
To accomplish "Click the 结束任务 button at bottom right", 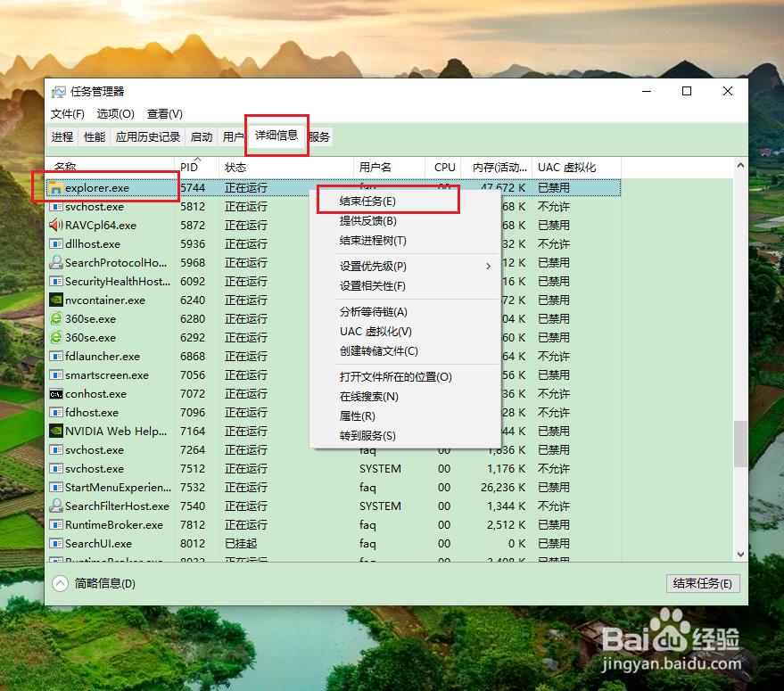I will point(703,583).
